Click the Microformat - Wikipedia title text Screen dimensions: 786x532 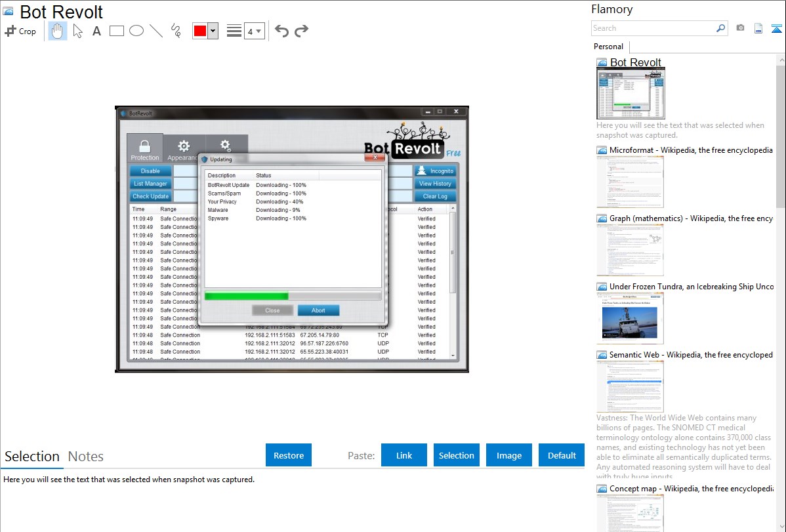tap(691, 150)
